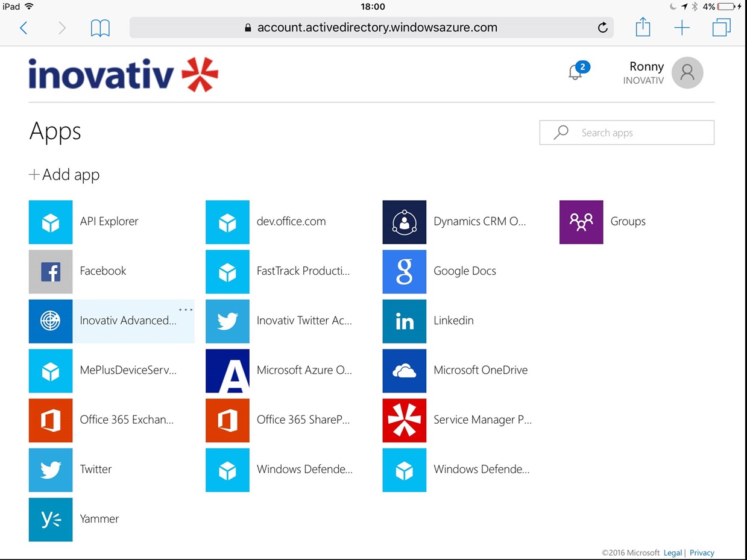Click the Add app button

pyautogui.click(x=65, y=175)
